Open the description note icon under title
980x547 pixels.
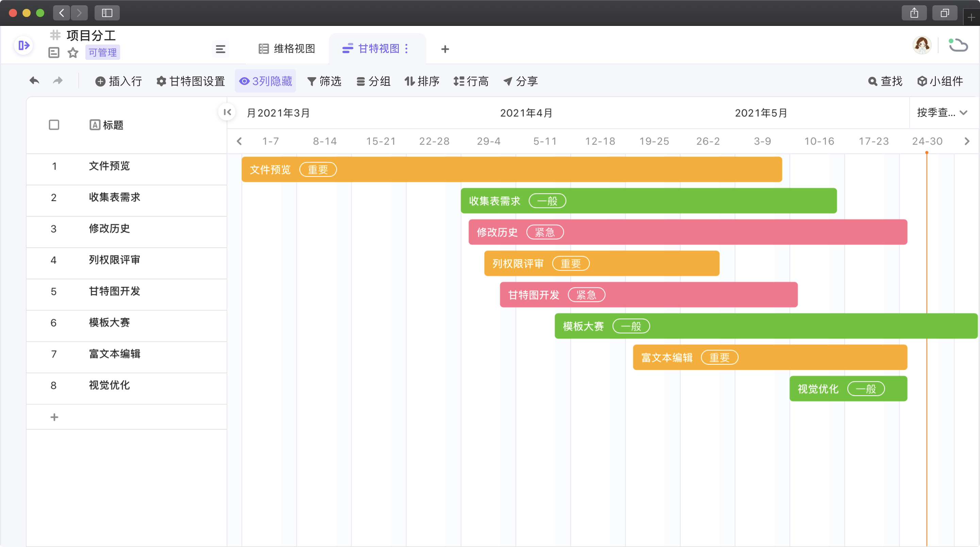tap(54, 52)
